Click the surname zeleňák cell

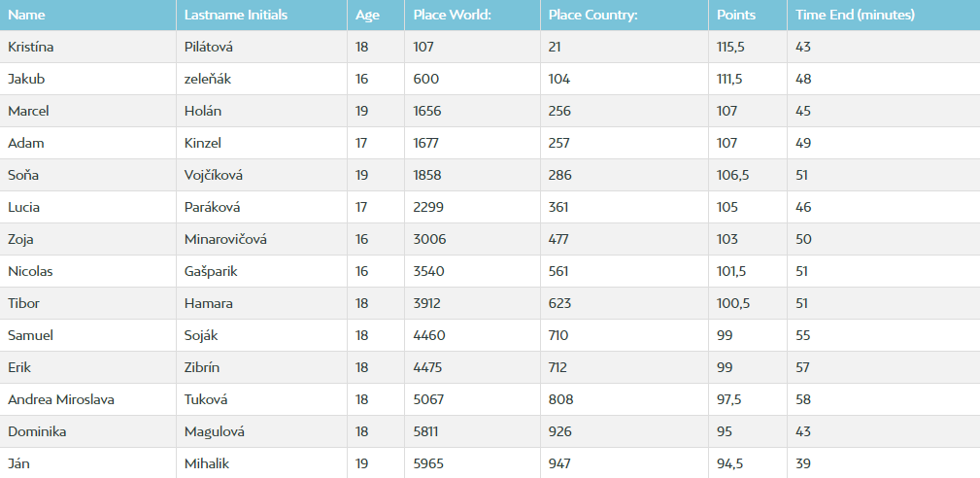(261, 79)
